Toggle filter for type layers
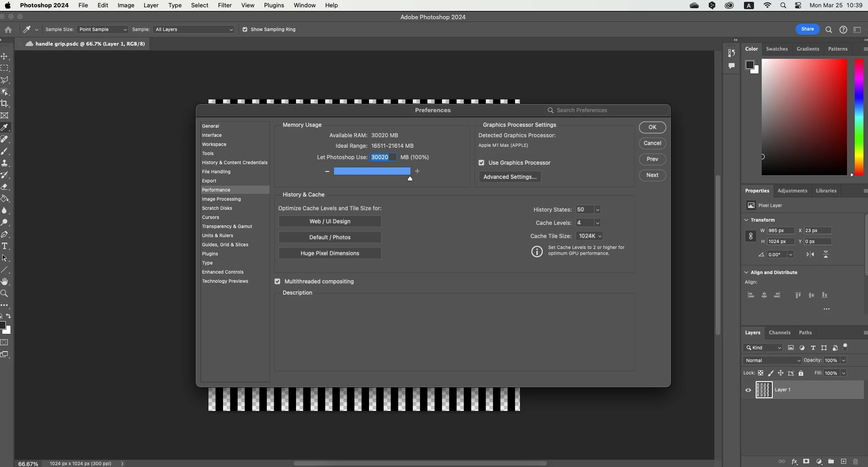The image size is (868, 467). 813,348
